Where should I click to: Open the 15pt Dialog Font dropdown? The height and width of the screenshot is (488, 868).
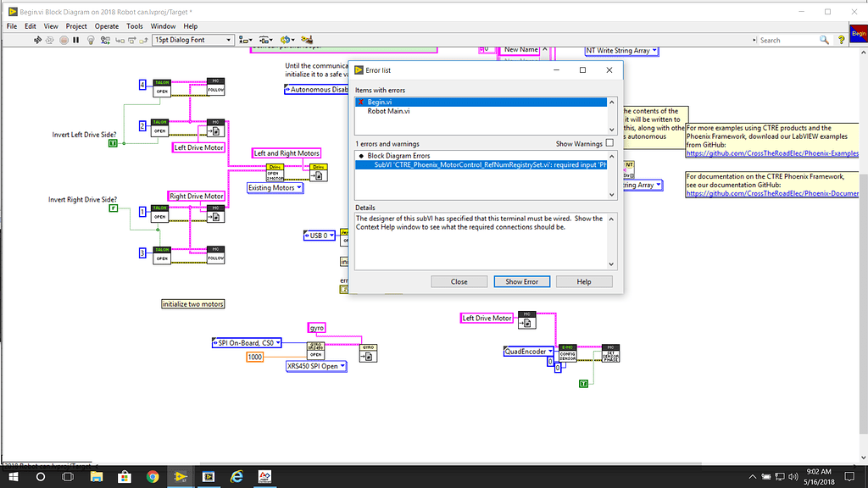tap(230, 40)
